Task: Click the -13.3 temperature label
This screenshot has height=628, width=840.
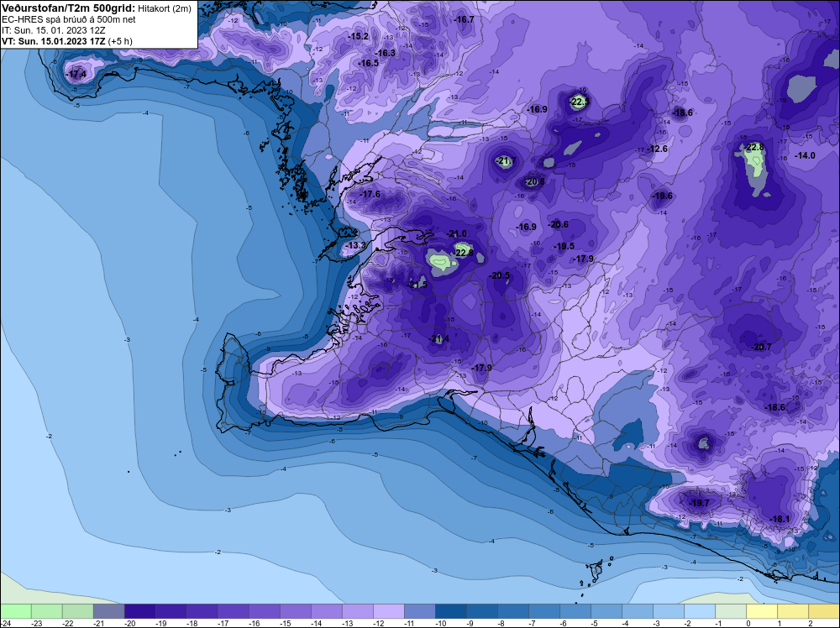Action: (x=354, y=246)
